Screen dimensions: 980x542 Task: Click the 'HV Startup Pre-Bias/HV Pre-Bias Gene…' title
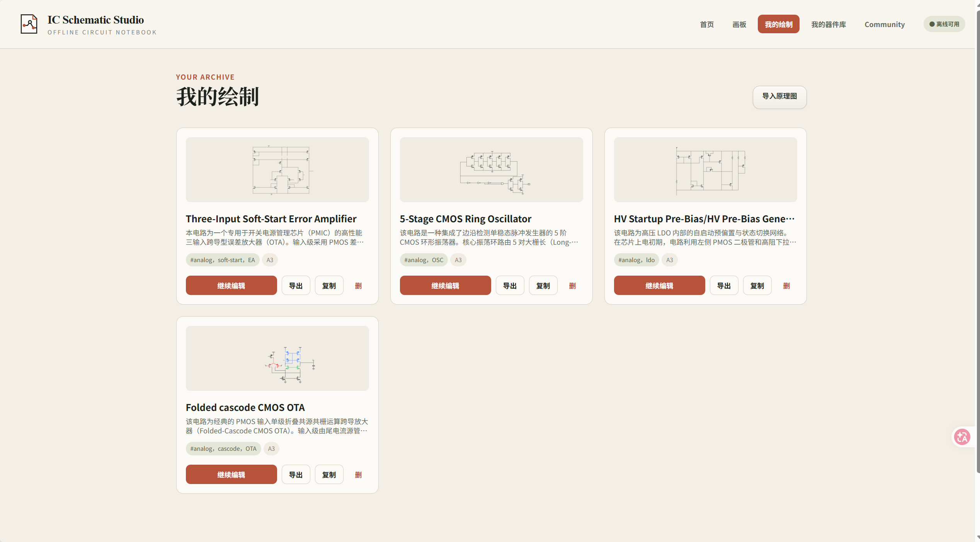click(x=704, y=219)
